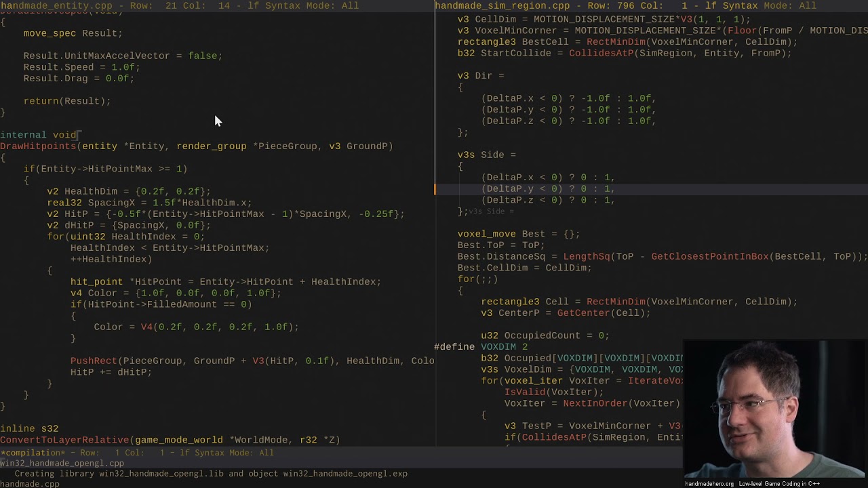The image size is (868, 488).
Task: Click 'return(Result);' statement
Action: pos(67,101)
